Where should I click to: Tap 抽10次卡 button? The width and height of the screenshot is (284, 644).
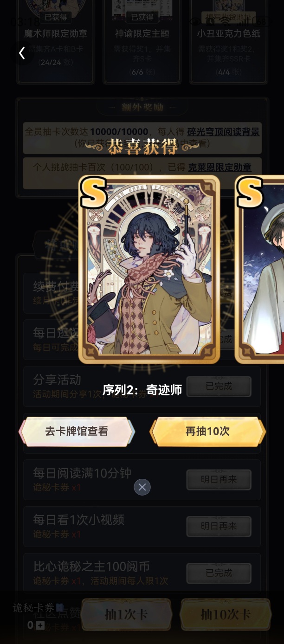click(x=226, y=615)
